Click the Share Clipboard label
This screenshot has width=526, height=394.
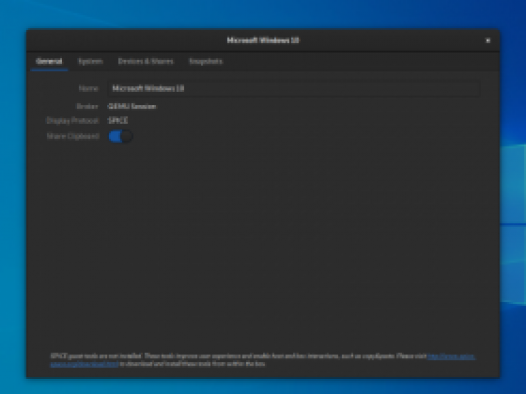click(73, 136)
